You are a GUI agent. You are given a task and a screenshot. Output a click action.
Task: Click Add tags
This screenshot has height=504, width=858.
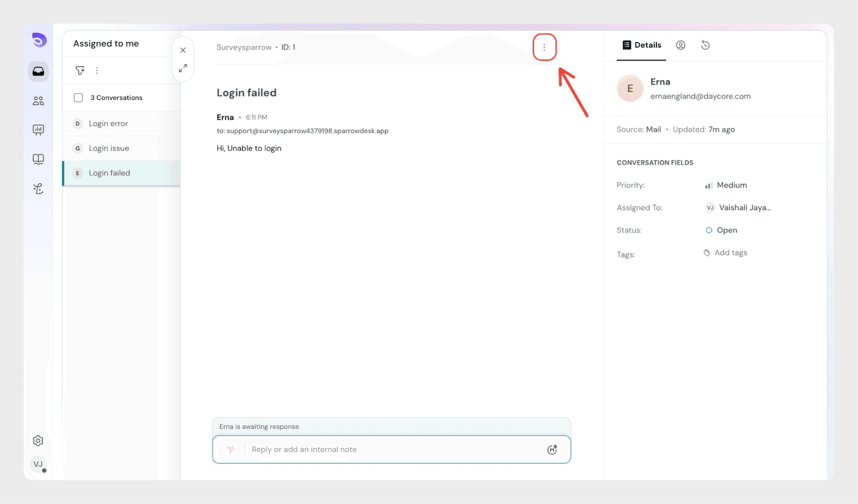[x=730, y=253]
